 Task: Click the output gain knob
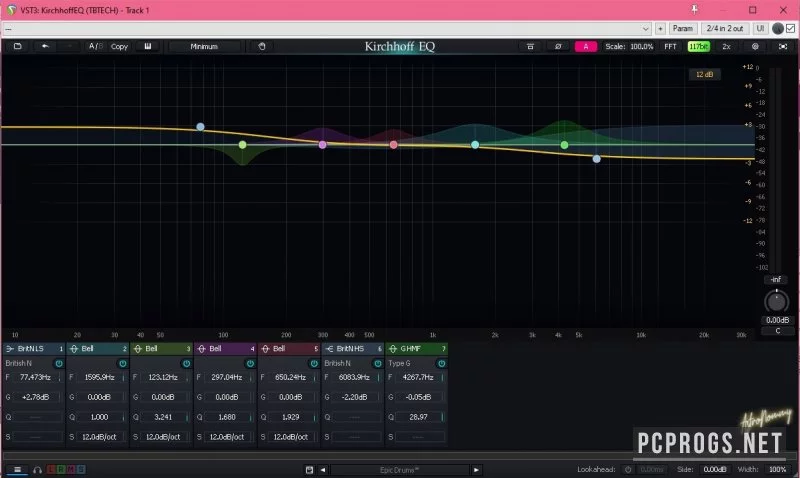[776, 301]
